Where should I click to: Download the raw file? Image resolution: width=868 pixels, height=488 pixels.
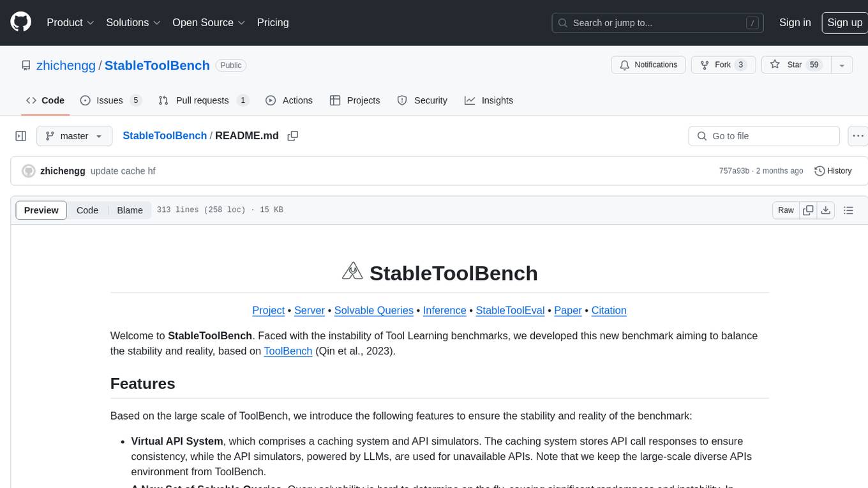[825, 210]
